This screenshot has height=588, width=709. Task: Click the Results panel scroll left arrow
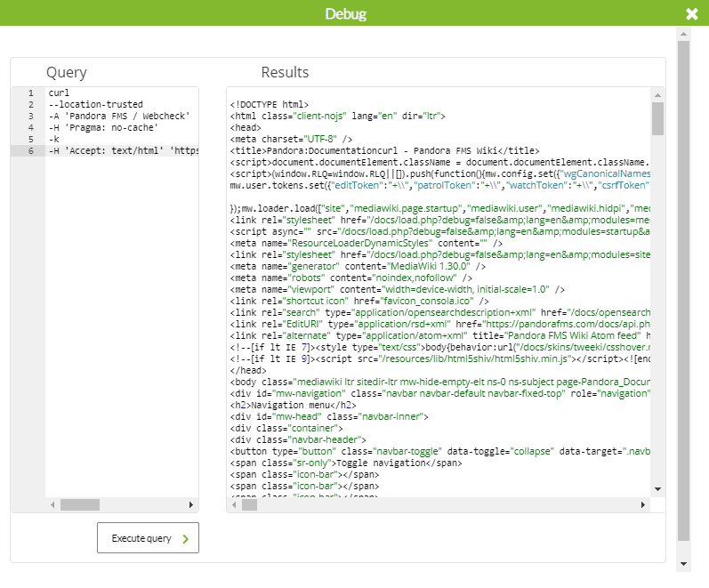click(234, 504)
